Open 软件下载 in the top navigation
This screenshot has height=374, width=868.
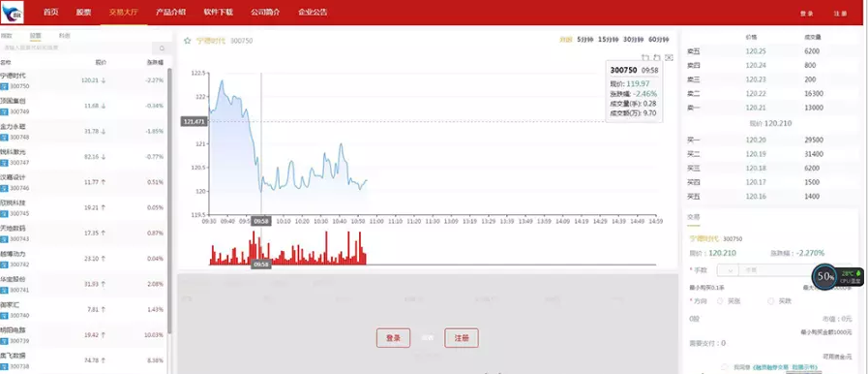(x=218, y=13)
